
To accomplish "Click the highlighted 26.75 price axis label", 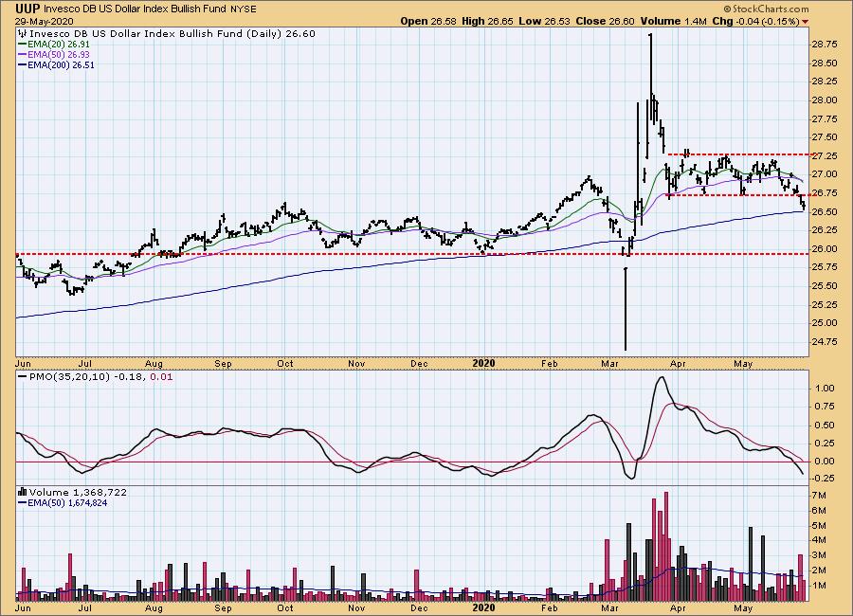I will (825, 193).
